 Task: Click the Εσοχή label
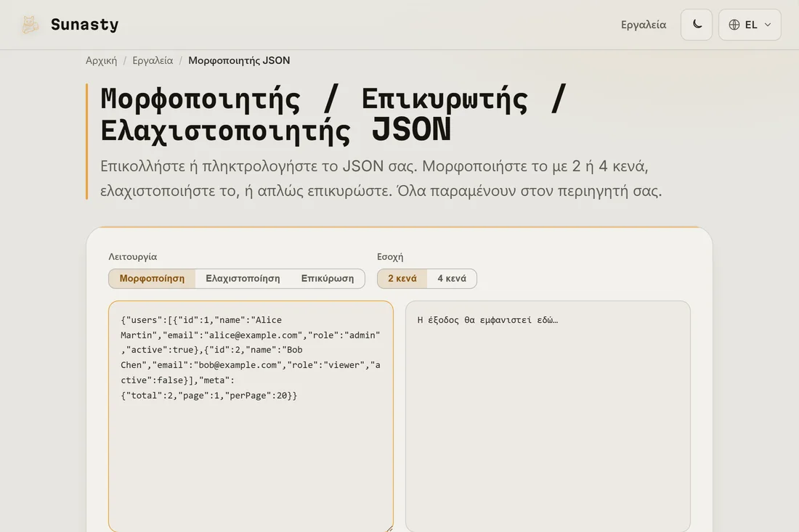[390, 257]
